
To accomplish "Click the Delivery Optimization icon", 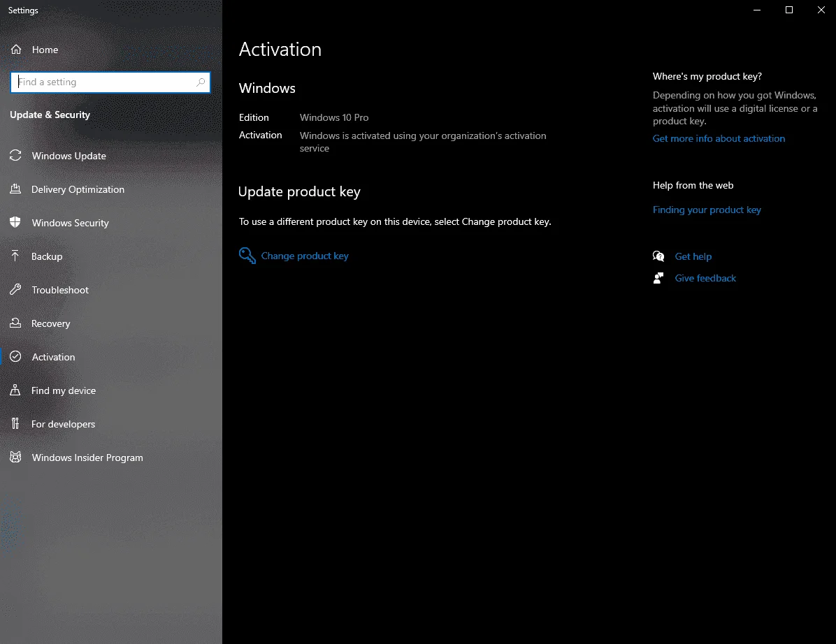I will (15, 189).
